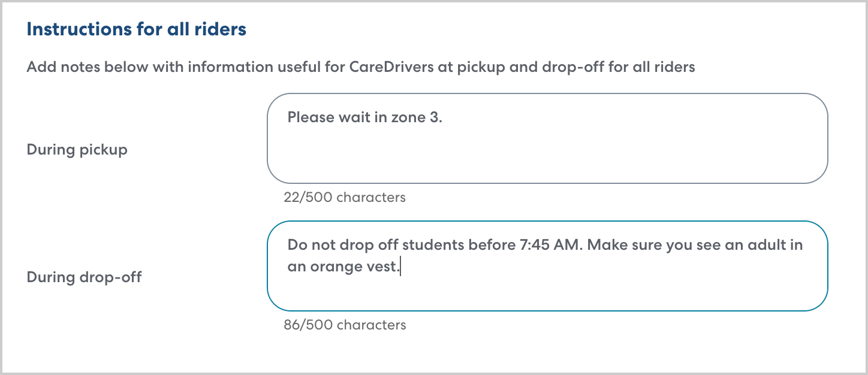Click the 22/500 characters counter

click(x=345, y=197)
